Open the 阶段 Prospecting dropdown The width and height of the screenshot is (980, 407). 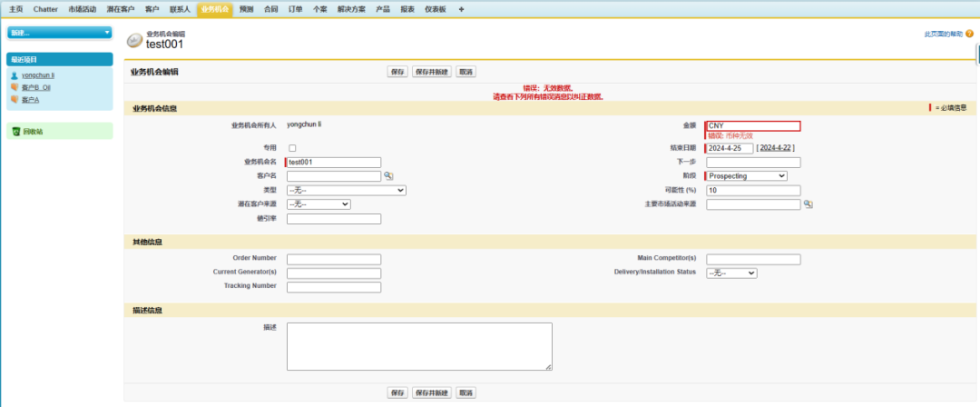[x=746, y=176]
